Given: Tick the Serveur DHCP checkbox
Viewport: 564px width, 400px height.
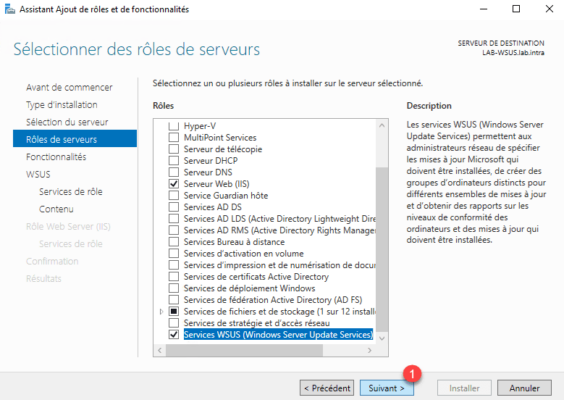Looking at the screenshot, I should pos(174,160).
